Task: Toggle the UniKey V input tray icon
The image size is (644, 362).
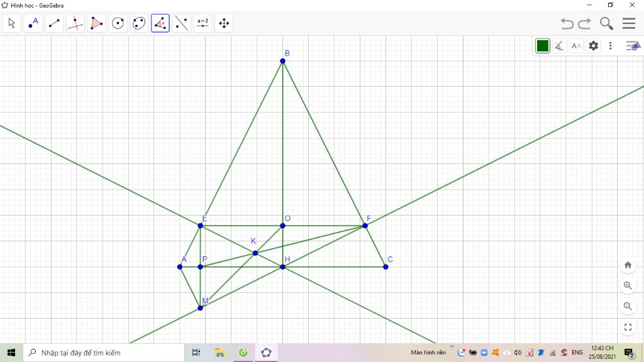Action: [x=530, y=353]
